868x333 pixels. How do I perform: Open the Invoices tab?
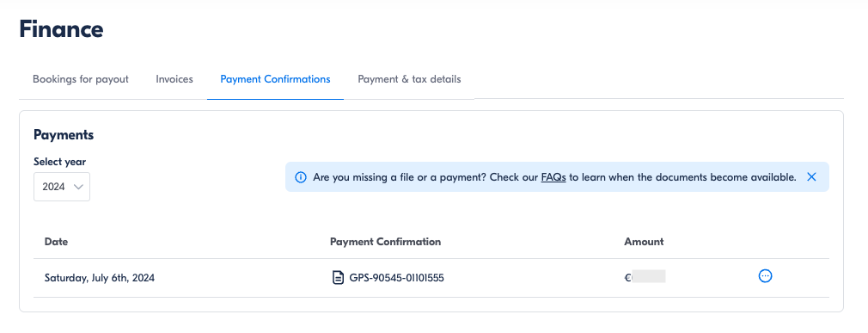[x=174, y=79]
